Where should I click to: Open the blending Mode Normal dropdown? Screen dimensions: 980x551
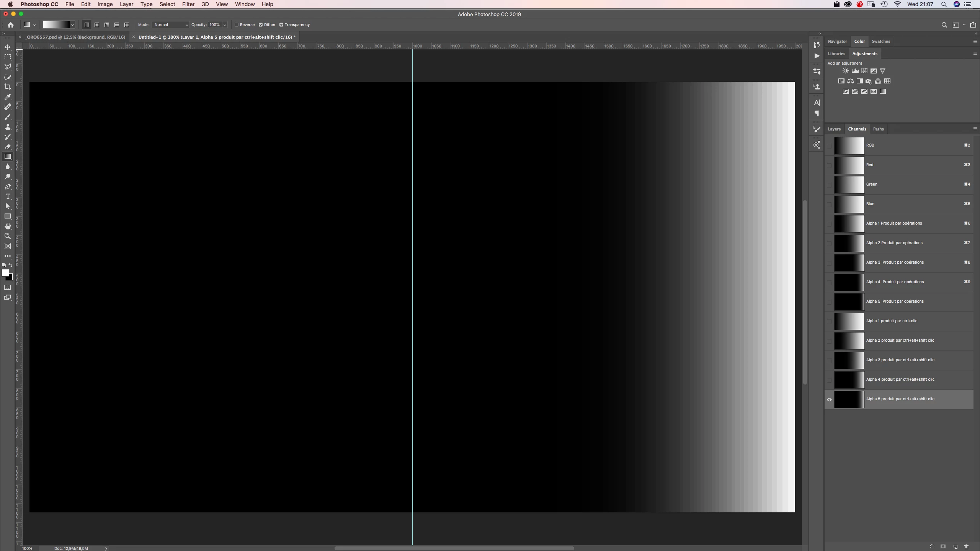pos(171,25)
